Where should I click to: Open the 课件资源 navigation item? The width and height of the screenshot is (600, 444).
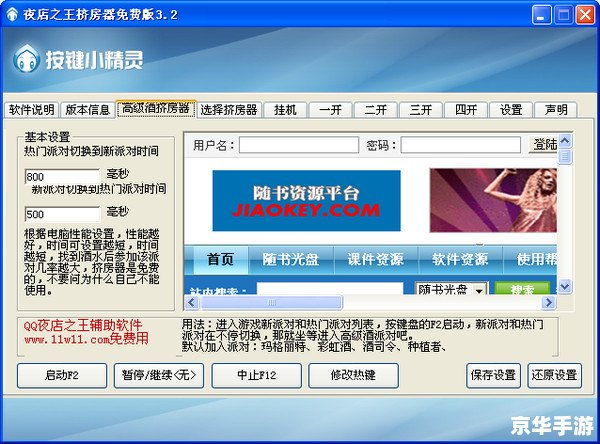coord(375,260)
